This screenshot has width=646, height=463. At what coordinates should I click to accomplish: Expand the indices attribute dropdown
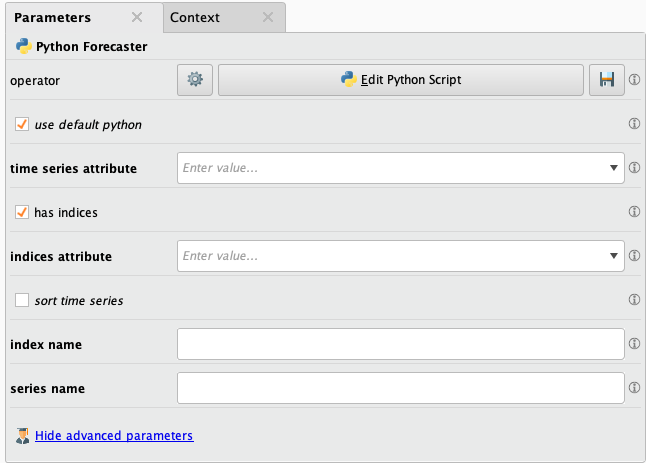[x=613, y=256]
